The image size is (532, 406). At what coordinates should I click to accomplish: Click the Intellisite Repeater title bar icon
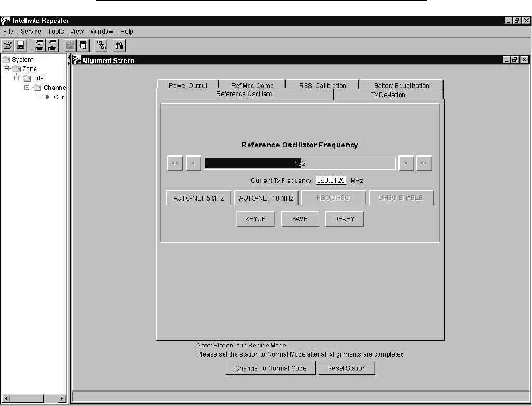pyautogui.click(x=5, y=21)
